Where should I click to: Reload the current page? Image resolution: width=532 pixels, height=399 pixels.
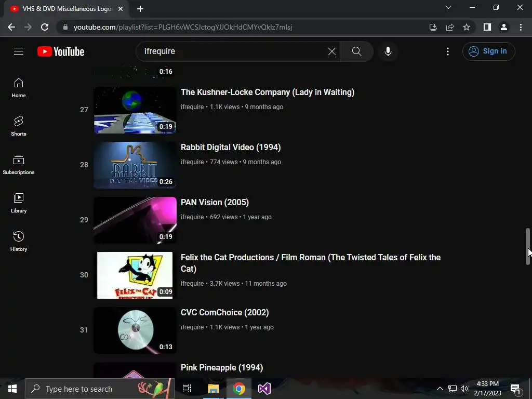click(x=45, y=27)
